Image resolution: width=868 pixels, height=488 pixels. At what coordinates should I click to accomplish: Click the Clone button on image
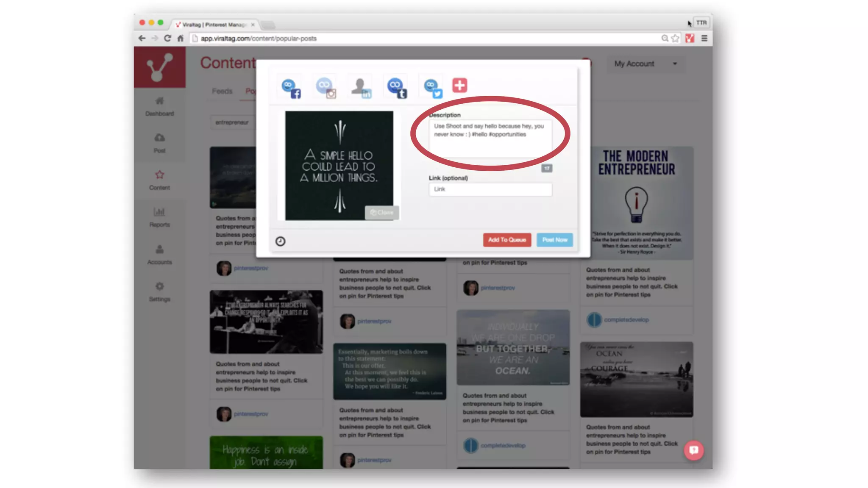pyautogui.click(x=382, y=213)
